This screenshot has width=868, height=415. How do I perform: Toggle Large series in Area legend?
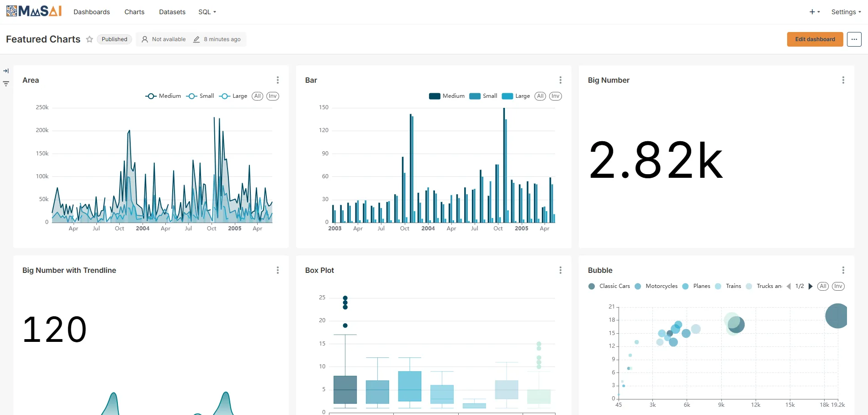coord(233,96)
